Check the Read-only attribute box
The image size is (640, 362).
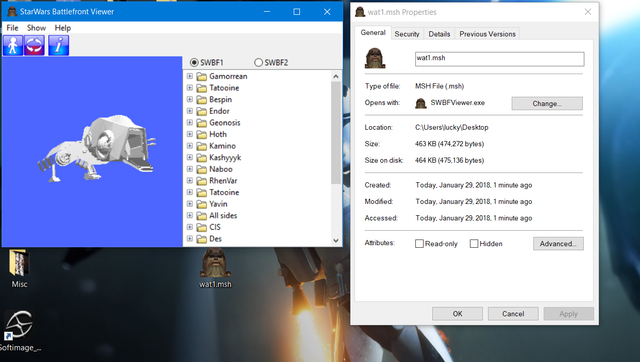coord(419,244)
